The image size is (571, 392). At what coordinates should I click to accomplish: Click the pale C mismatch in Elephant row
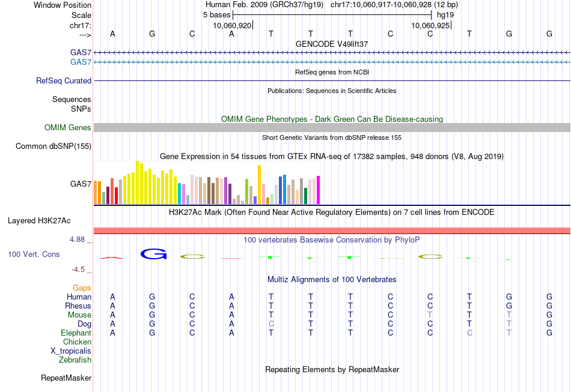[470, 333]
